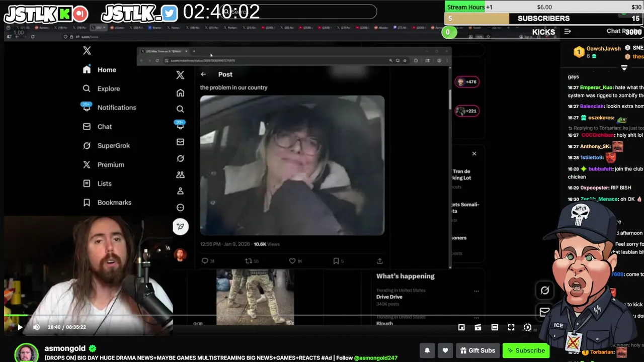644x362 pixels.
Task: Open the More circle icon in the post window
Action: (x=180, y=208)
